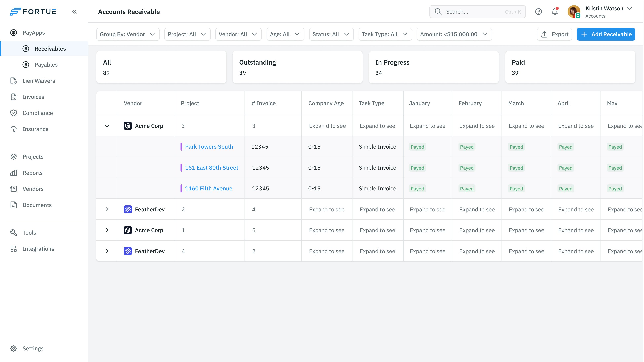Collapse the sidebar with double-chevron icon
Viewport: 644px width, 362px height.
click(x=75, y=12)
